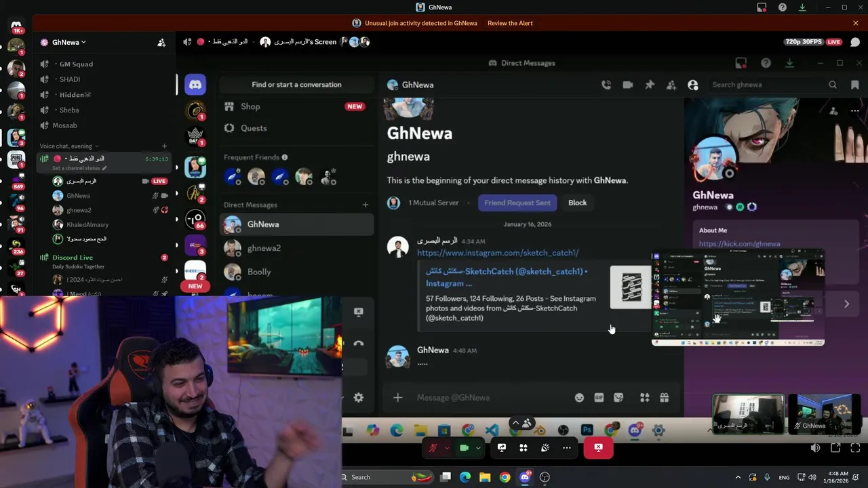The image size is (868, 488).
Task: Add channel to 'Voice chat, evening' category
Action: pos(164,146)
